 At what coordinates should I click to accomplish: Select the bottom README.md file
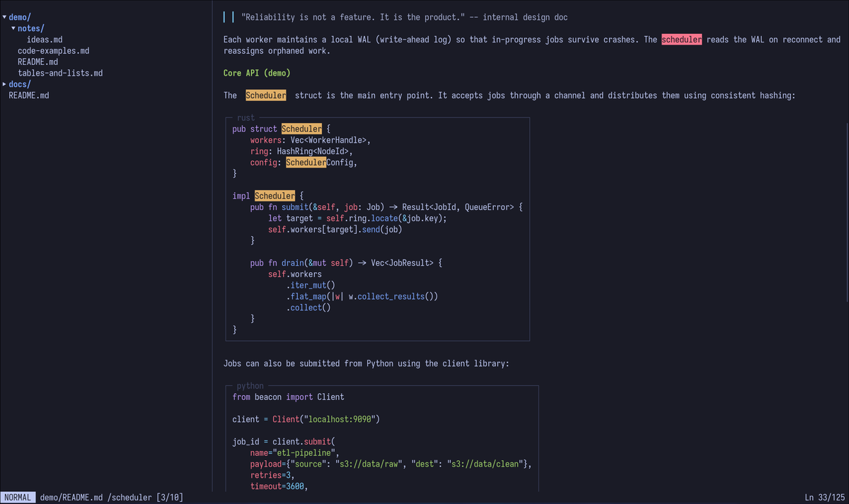pos(29,95)
